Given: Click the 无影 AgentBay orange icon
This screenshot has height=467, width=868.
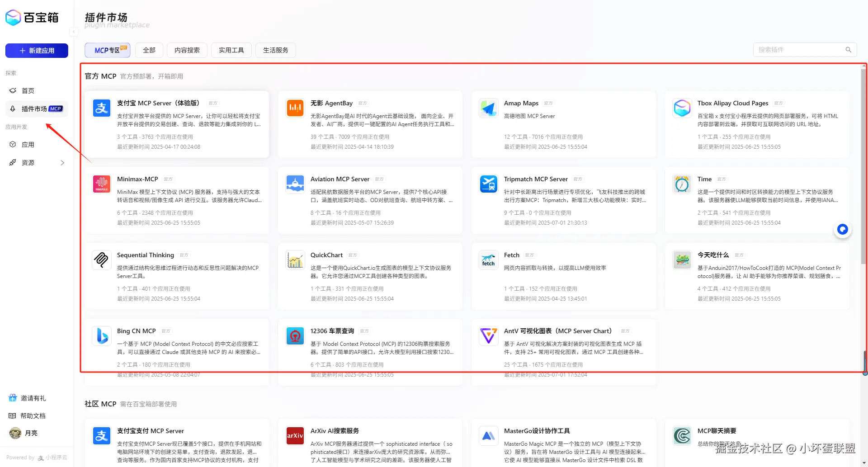Looking at the screenshot, I should point(295,108).
